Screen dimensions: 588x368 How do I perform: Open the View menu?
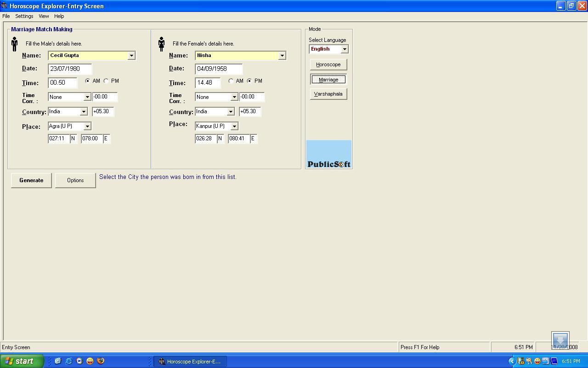click(44, 16)
